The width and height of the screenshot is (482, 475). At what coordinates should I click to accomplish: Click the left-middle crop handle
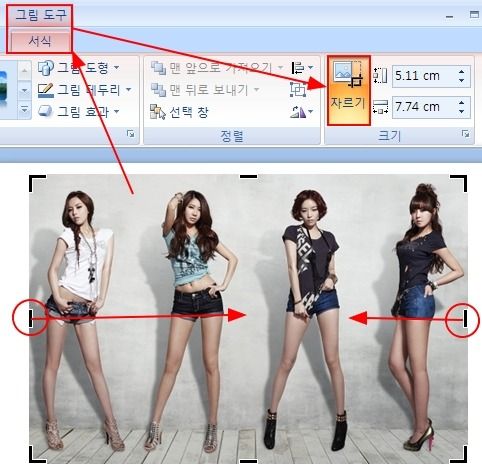(31, 318)
